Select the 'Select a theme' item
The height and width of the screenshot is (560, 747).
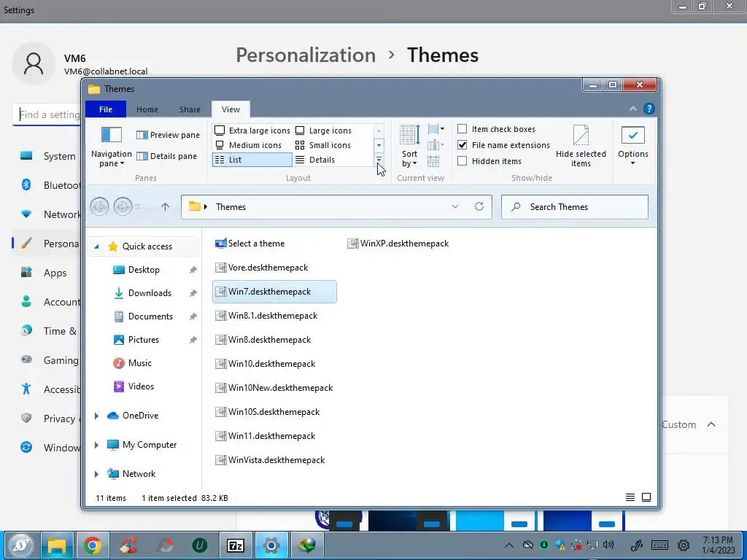coord(249,244)
